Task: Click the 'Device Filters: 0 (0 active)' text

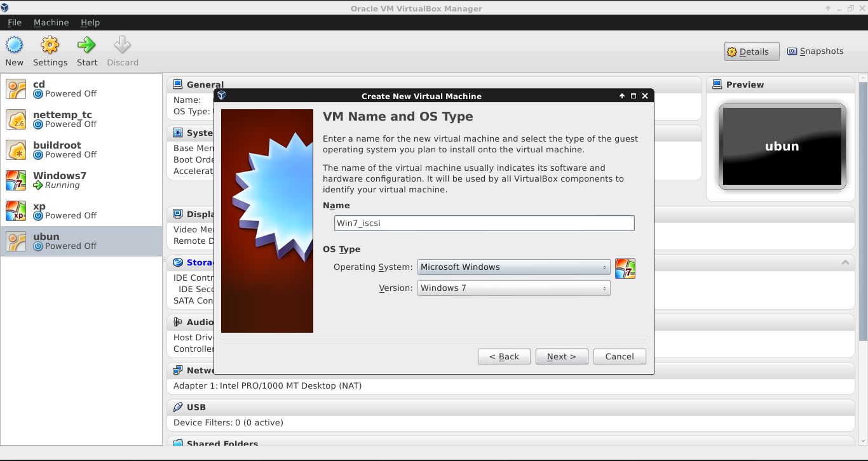Action: point(228,422)
